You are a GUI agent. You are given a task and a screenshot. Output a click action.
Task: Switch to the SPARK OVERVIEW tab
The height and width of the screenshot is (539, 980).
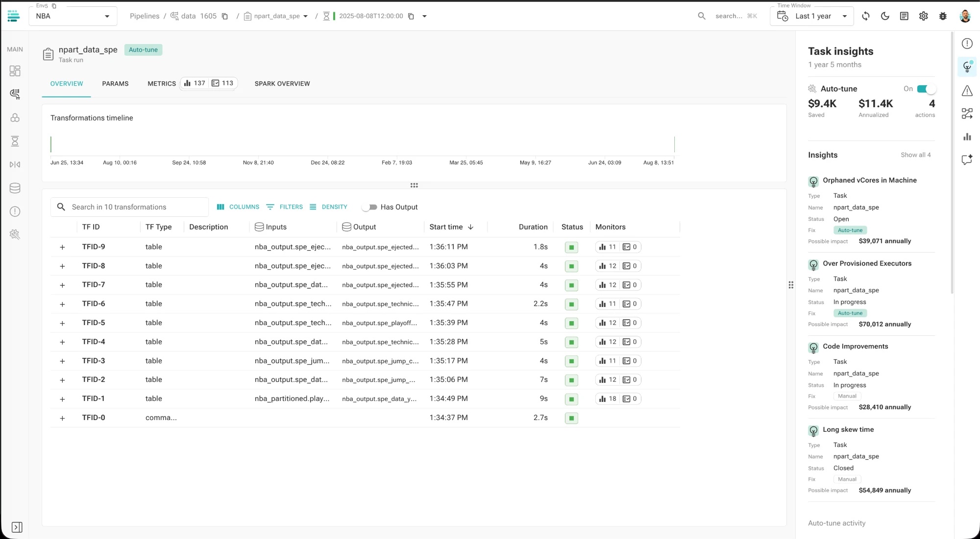click(282, 84)
